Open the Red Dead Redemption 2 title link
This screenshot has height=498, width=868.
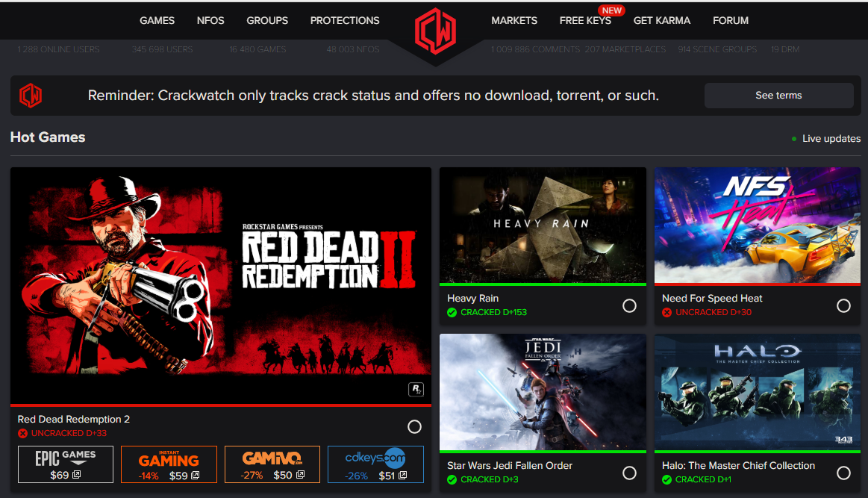coord(74,420)
